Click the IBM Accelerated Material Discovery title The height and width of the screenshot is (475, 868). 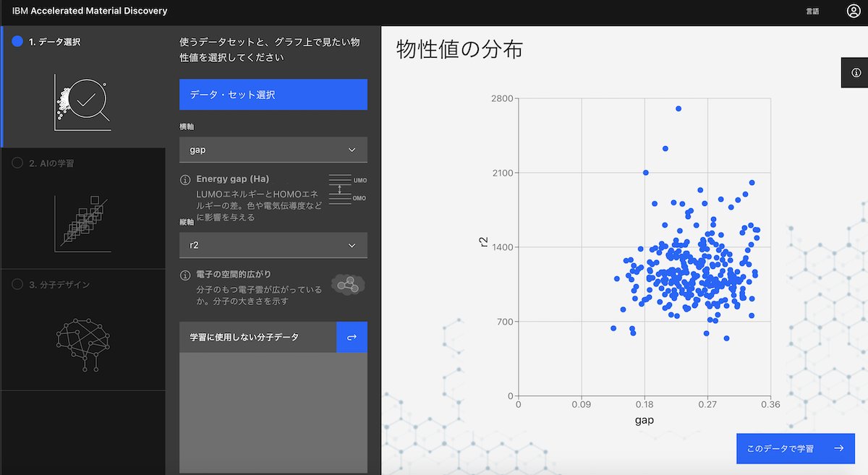pos(90,11)
